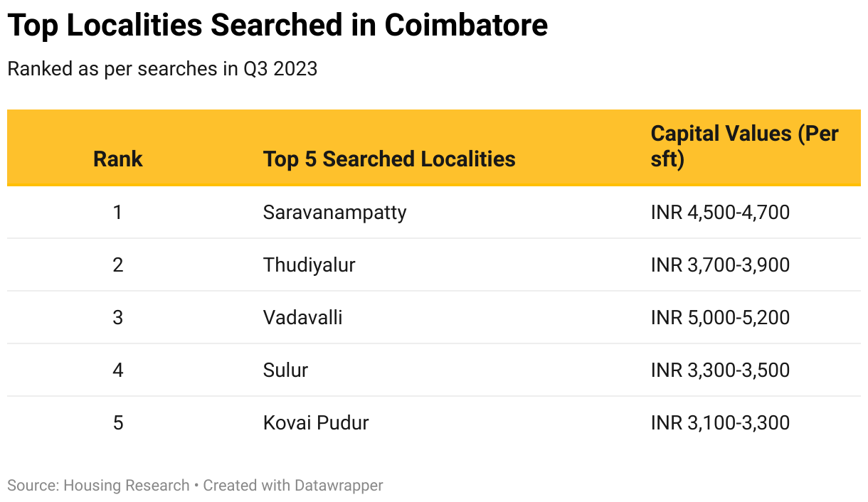The width and height of the screenshot is (868, 502).
Task: Select rank number 3 cell
Action: 117,317
